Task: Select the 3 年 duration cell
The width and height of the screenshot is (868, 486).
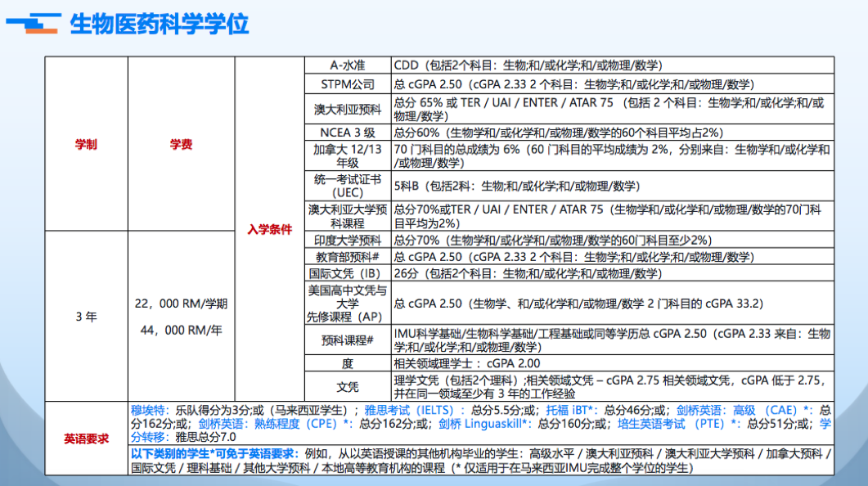Action: 86,317
